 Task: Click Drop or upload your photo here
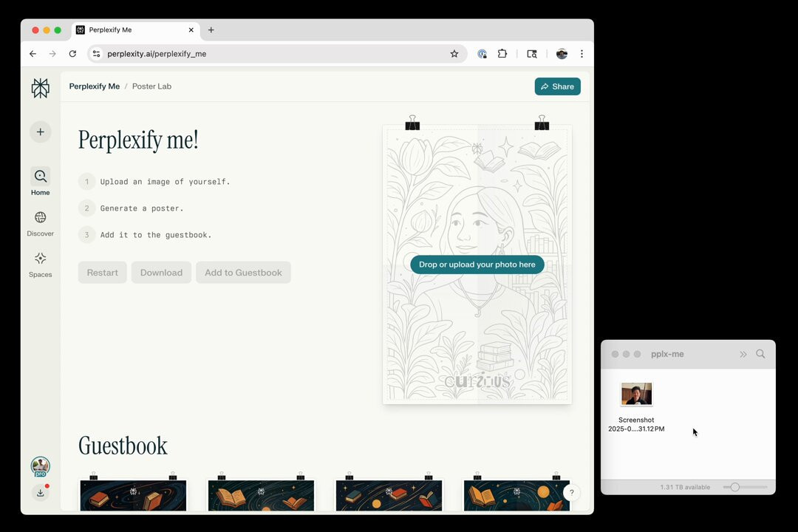click(x=477, y=265)
